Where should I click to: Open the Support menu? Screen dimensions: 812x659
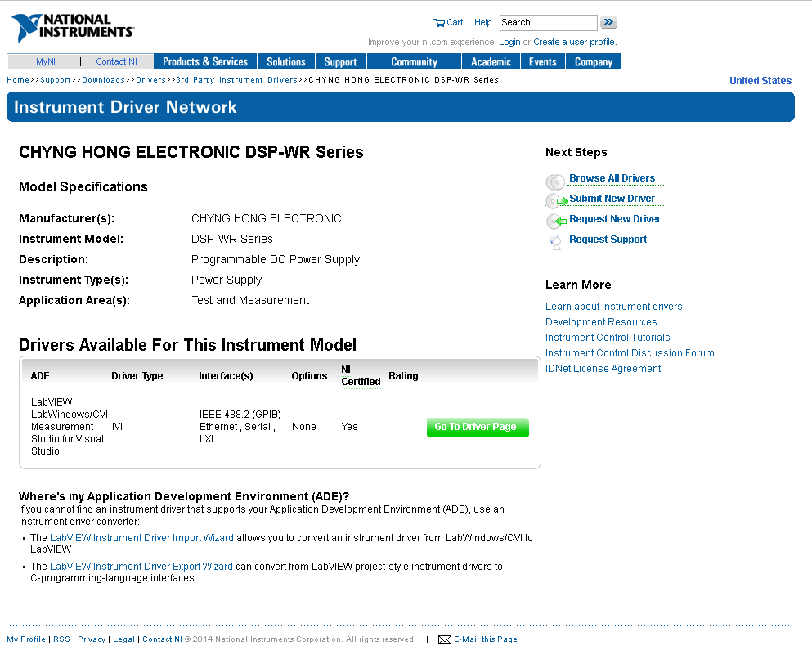(x=340, y=61)
